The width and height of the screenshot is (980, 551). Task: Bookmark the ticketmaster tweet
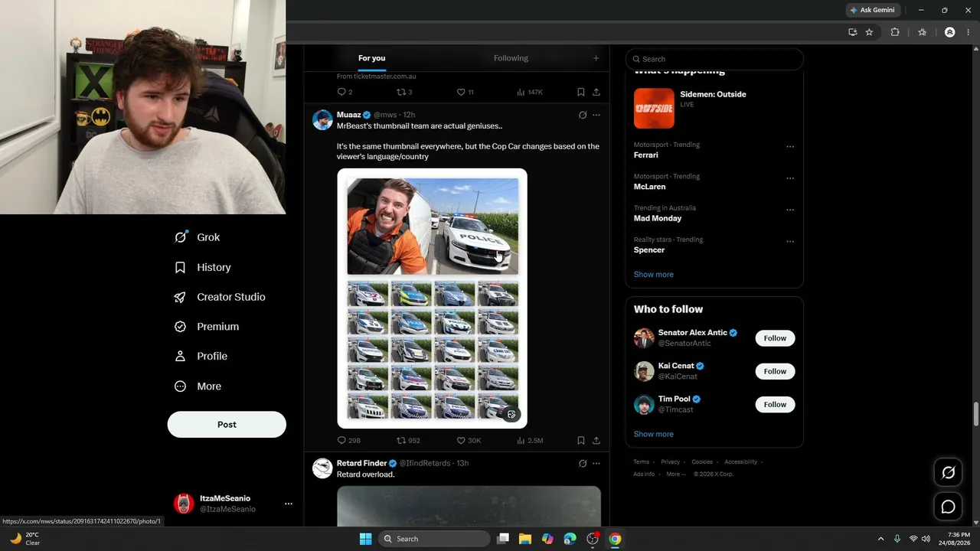pyautogui.click(x=581, y=92)
